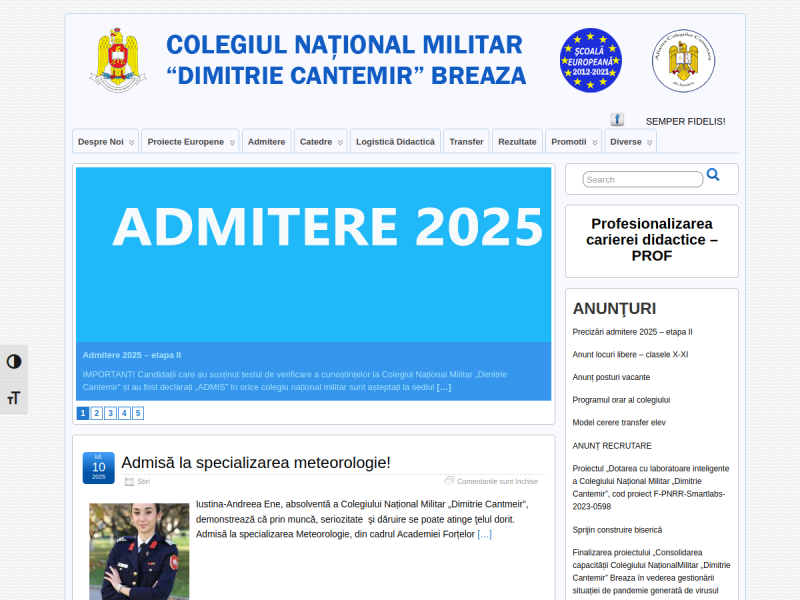Click inside the Search input box
The height and width of the screenshot is (600, 800).
click(x=642, y=179)
